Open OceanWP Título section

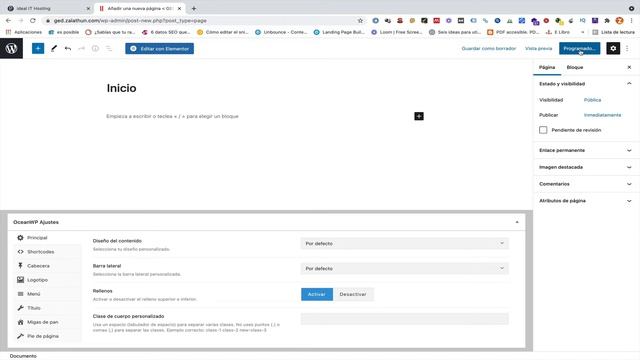click(x=33, y=308)
